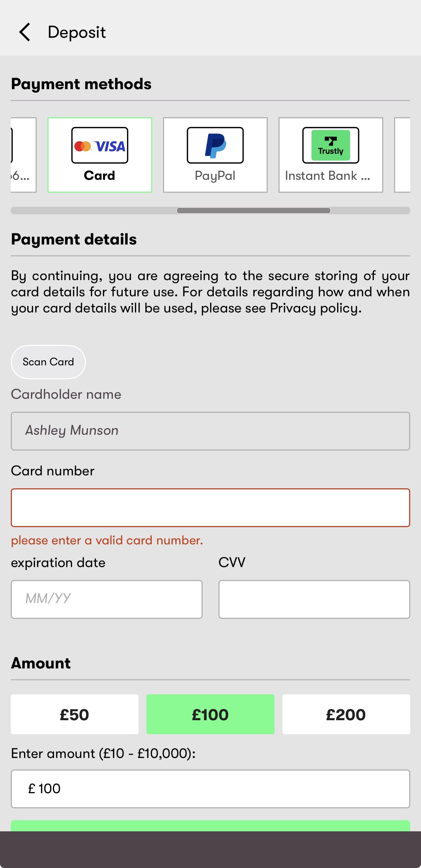Viewport: 421px width, 868px height.
Task: Choose the PayPal logo icon
Action: (215, 145)
